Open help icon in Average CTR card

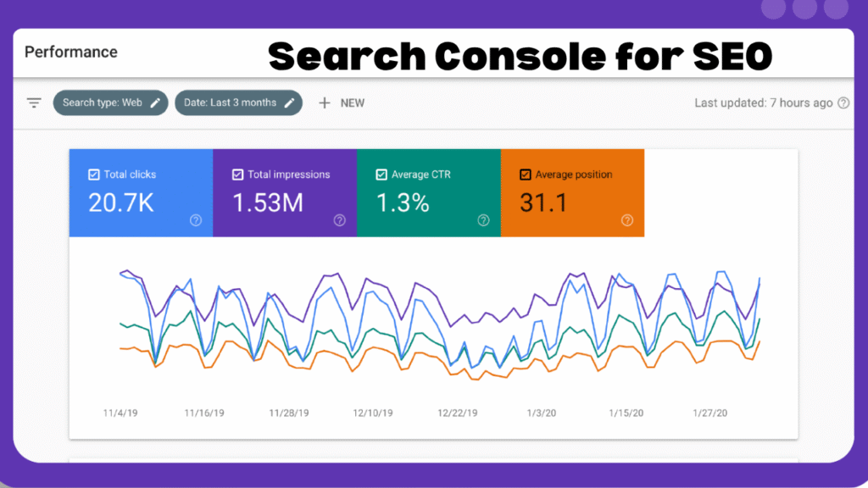483,220
